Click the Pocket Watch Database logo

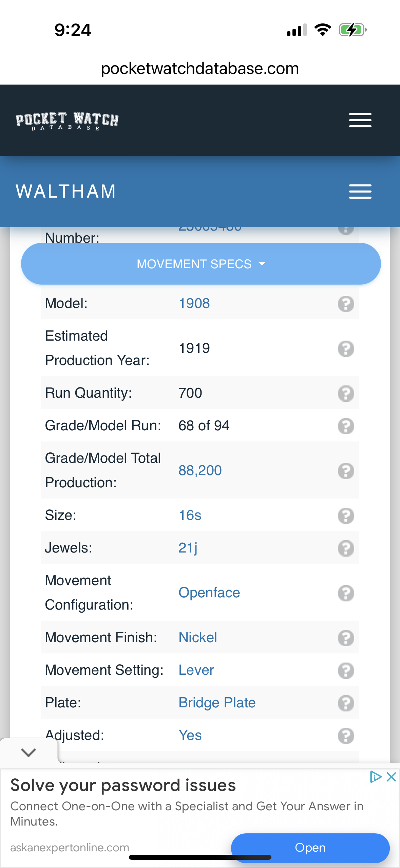(67, 121)
